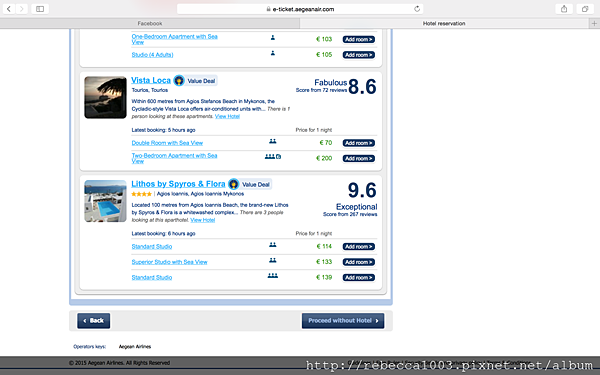The width and height of the screenshot is (600, 375).
Task: Open the Lithos pool photo thumbnail
Action: [105, 201]
